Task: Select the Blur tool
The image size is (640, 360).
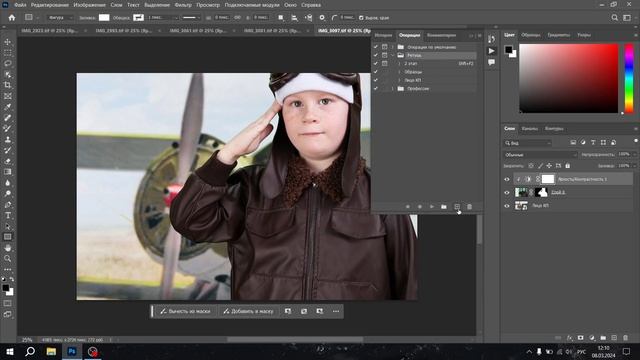Action: tap(8, 183)
